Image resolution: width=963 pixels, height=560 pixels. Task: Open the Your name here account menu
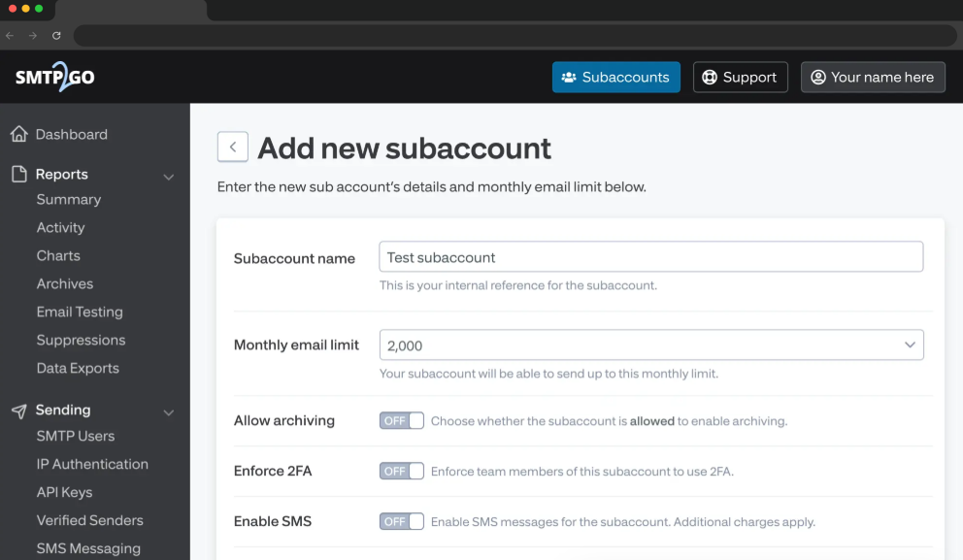coord(873,77)
